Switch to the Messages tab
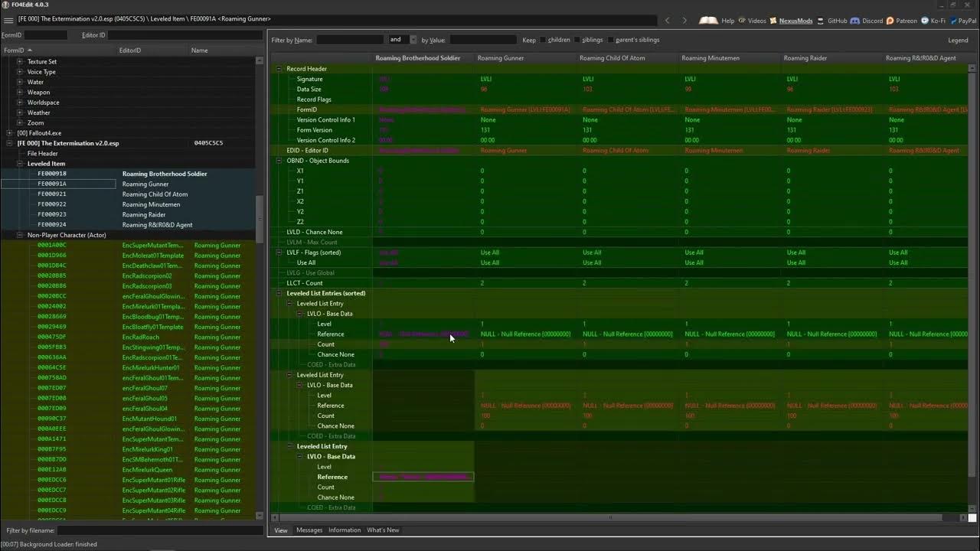980x551 pixels. pyautogui.click(x=309, y=530)
